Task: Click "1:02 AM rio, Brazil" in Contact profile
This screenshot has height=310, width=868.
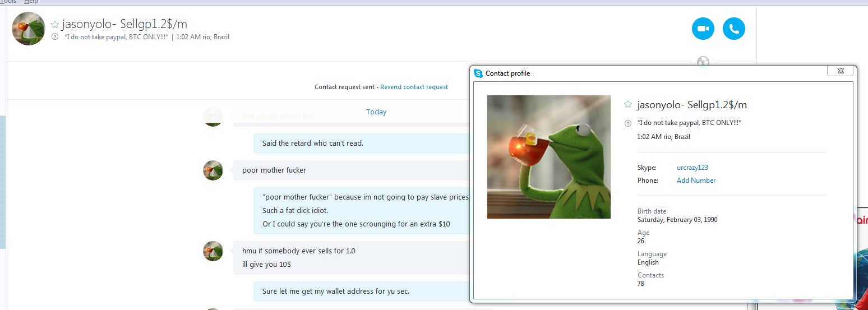Action: 664,137
